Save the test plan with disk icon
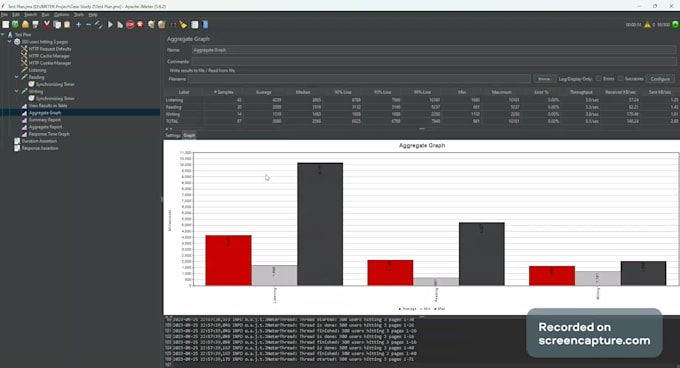The image size is (680, 368). coord(36,25)
